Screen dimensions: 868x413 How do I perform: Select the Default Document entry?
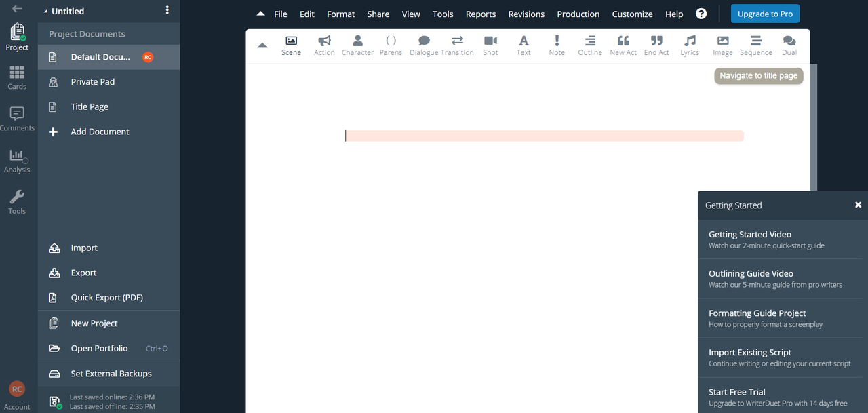[x=108, y=57]
